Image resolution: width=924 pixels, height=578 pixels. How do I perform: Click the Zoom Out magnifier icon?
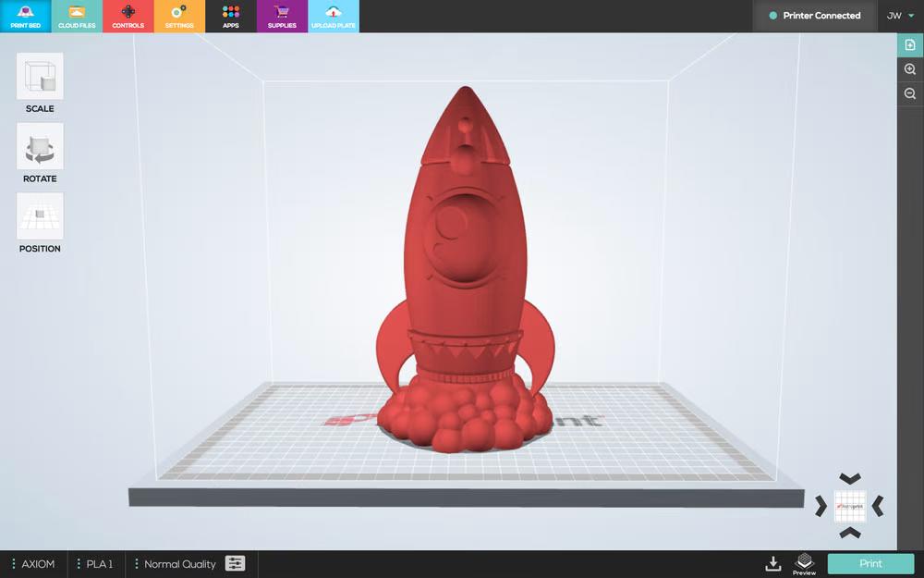click(910, 92)
